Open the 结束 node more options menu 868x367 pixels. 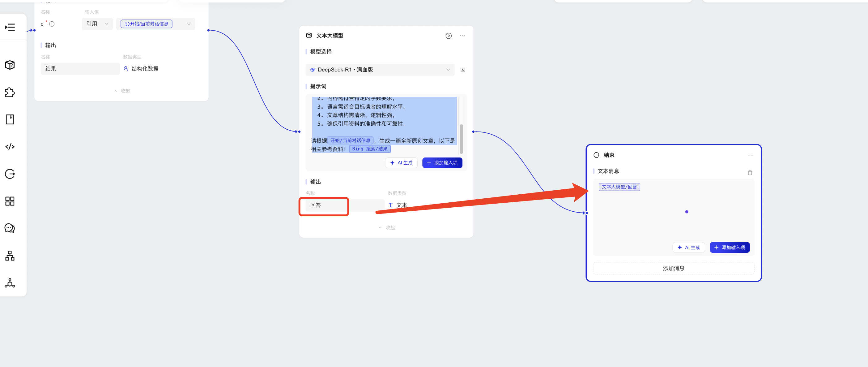click(x=750, y=155)
